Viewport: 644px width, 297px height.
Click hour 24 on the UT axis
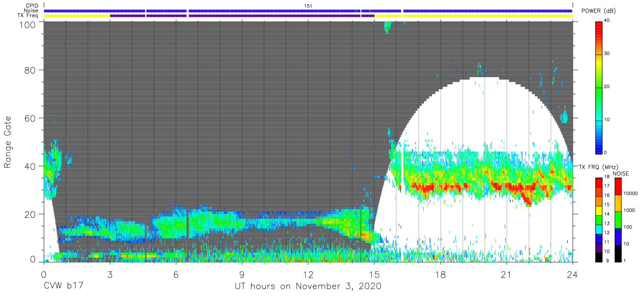[x=572, y=273]
